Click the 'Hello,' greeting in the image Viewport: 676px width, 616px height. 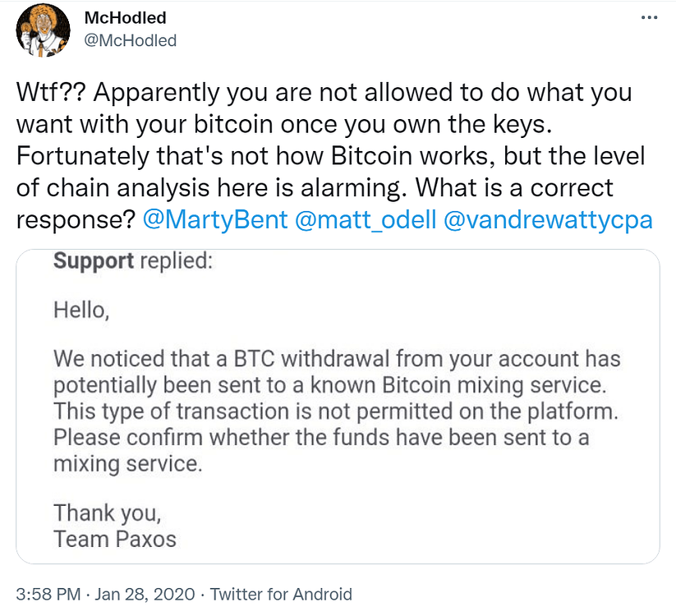click(80, 310)
